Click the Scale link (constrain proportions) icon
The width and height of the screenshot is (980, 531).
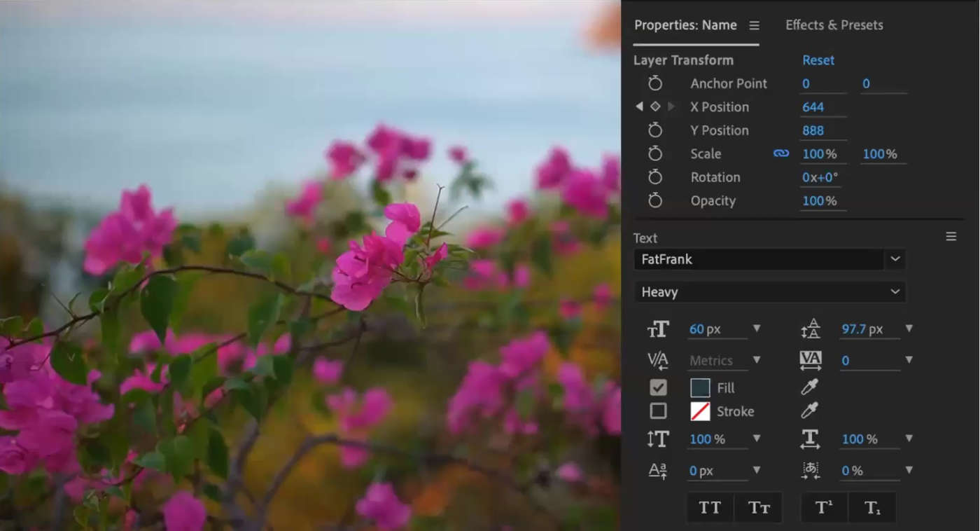780,153
